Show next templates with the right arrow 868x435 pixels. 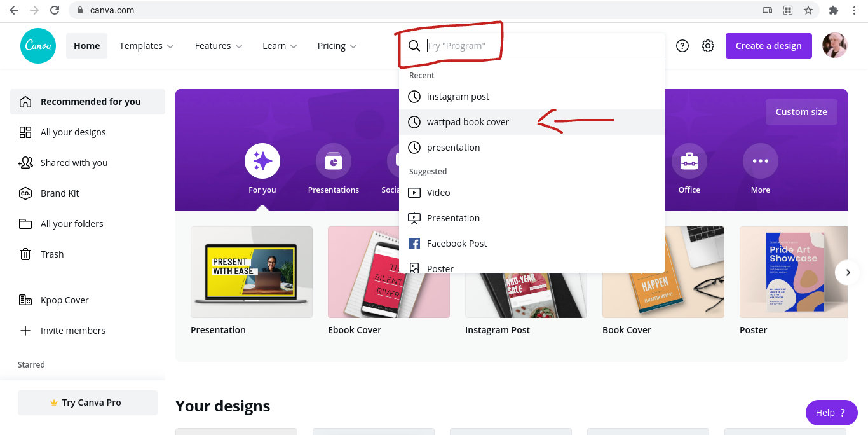(848, 272)
